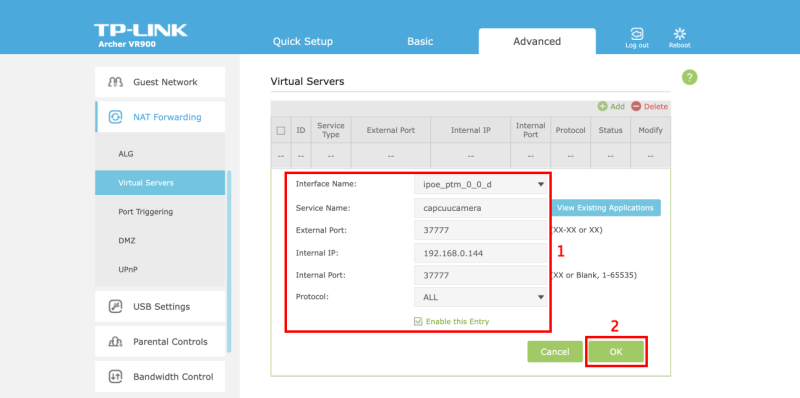Click the red Delete minus icon
This screenshot has height=398, width=800.
636,107
